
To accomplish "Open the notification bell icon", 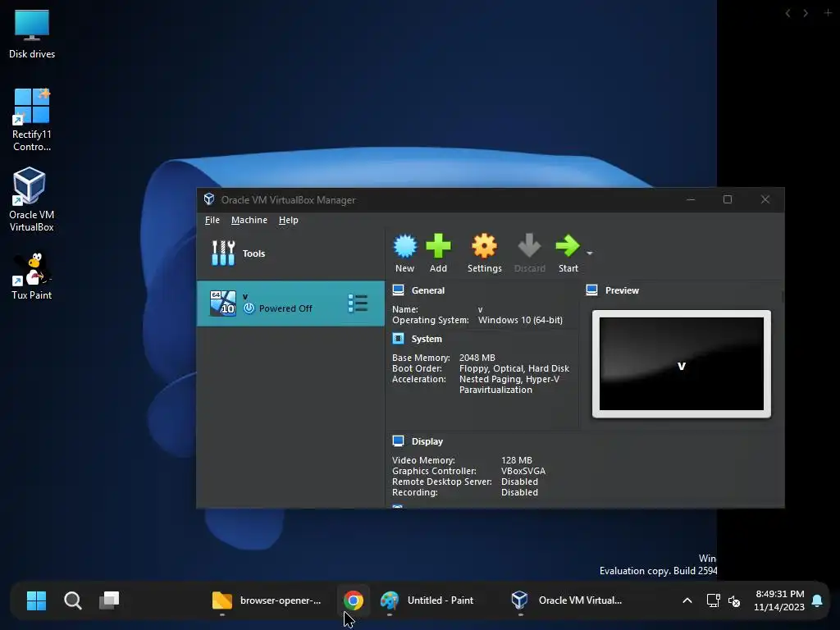I will (x=818, y=600).
